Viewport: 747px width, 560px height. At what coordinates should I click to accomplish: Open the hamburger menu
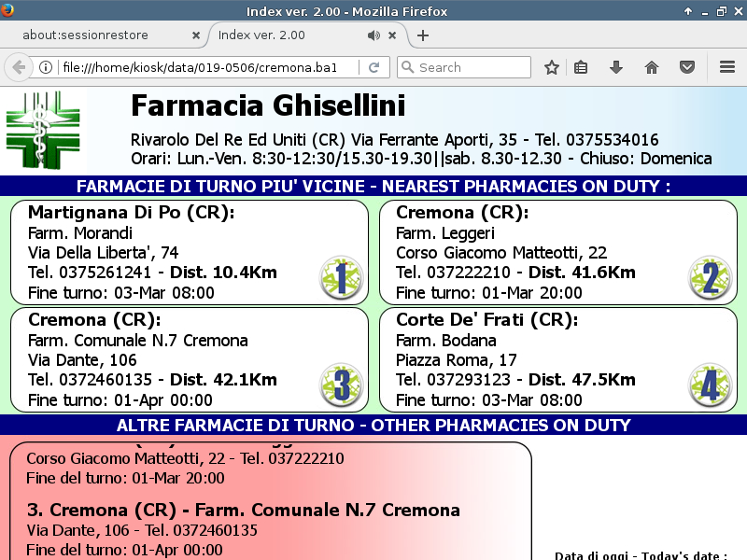(727, 67)
